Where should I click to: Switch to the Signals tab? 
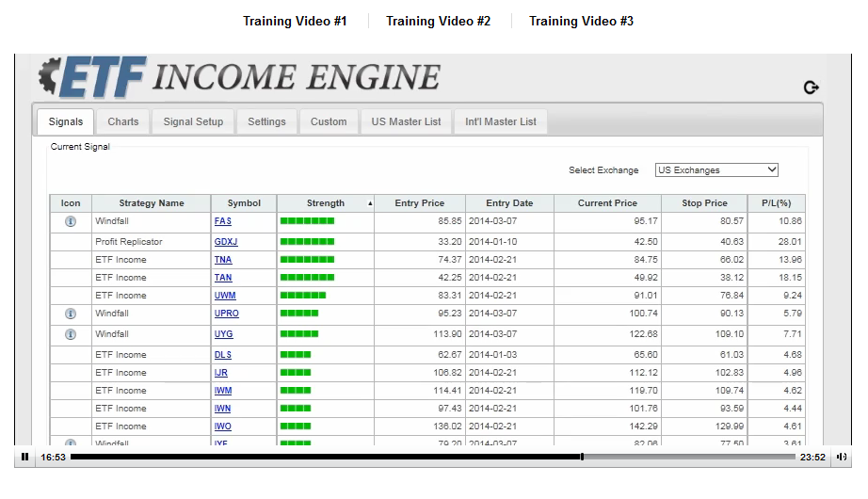click(x=65, y=121)
